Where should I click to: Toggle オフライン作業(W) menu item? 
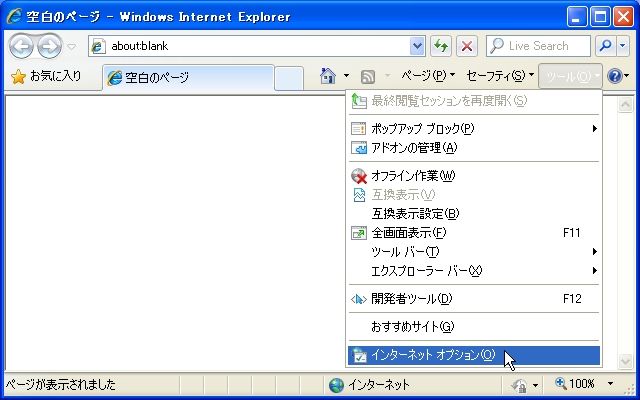point(474,176)
